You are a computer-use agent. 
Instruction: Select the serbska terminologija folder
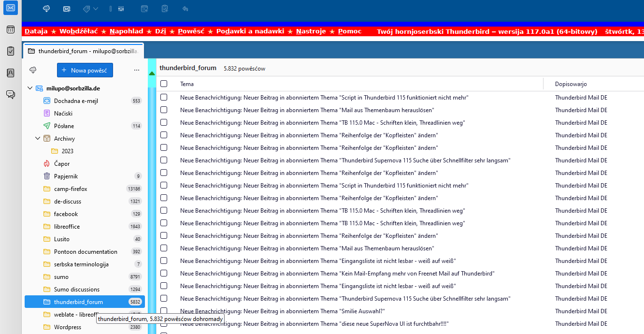pyautogui.click(x=85, y=264)
